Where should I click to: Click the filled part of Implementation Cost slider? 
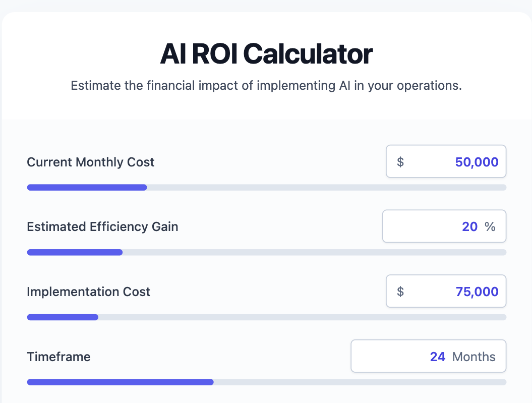pos(63,317)
